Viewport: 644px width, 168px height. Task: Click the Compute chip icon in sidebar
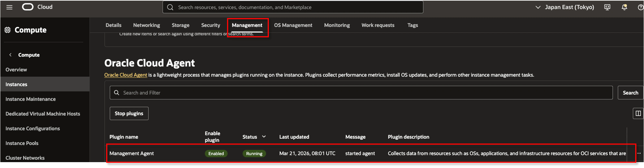tap(7, 30)
